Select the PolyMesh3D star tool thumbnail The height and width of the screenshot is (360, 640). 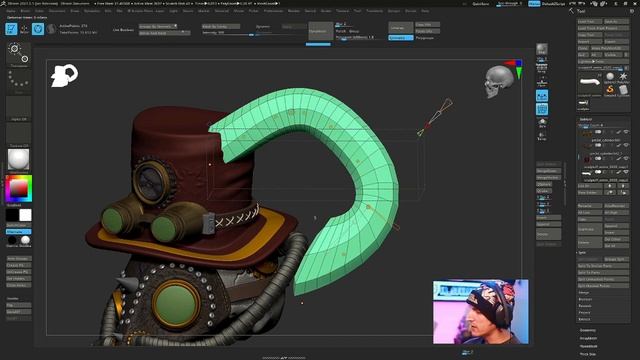pos(623,77)
